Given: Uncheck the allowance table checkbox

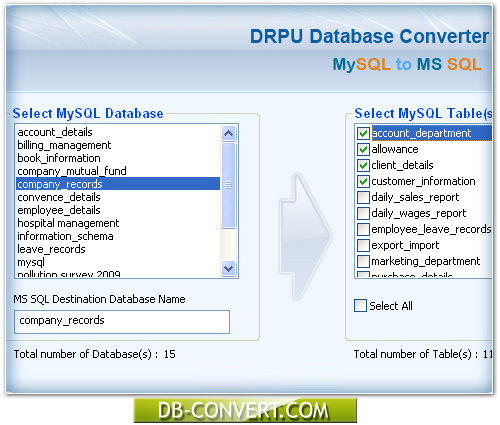Looking at the screenshot, I should [363, 149].
